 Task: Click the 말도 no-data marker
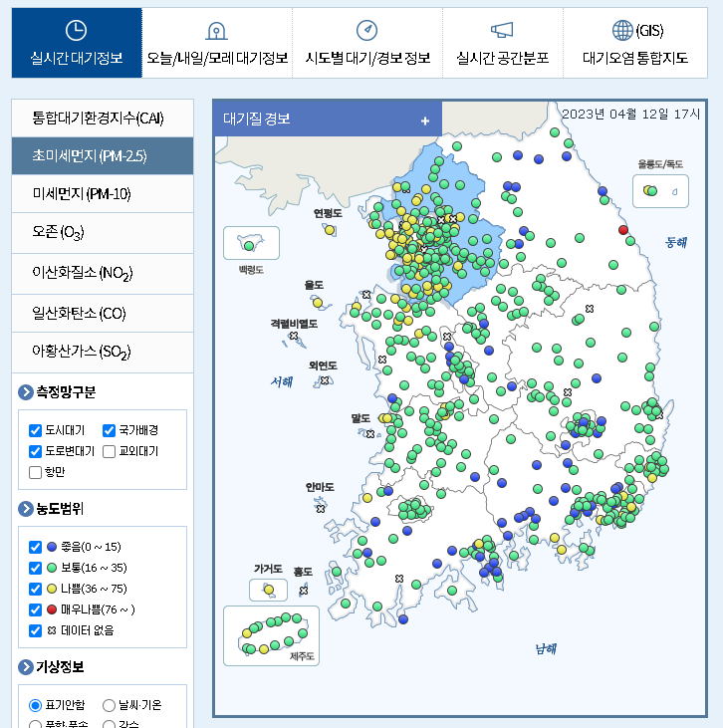(x=370, y=434)
